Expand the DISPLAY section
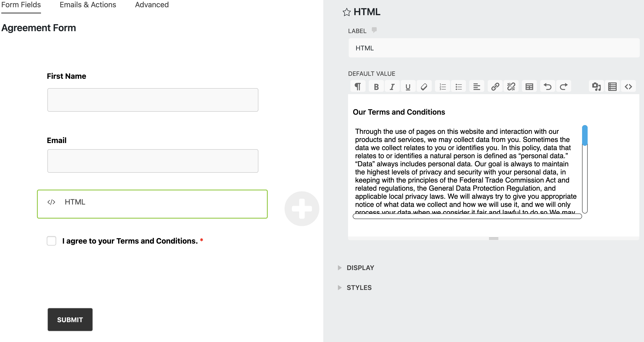This screenshot has height=342, width=644. point(360,268)
